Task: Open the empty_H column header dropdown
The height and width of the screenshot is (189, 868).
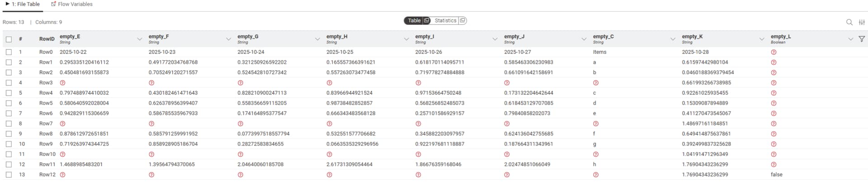Action: 406,39
